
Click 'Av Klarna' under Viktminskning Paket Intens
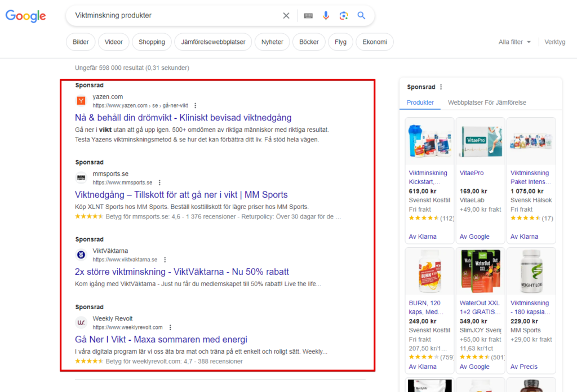click(x=524, y=237)
